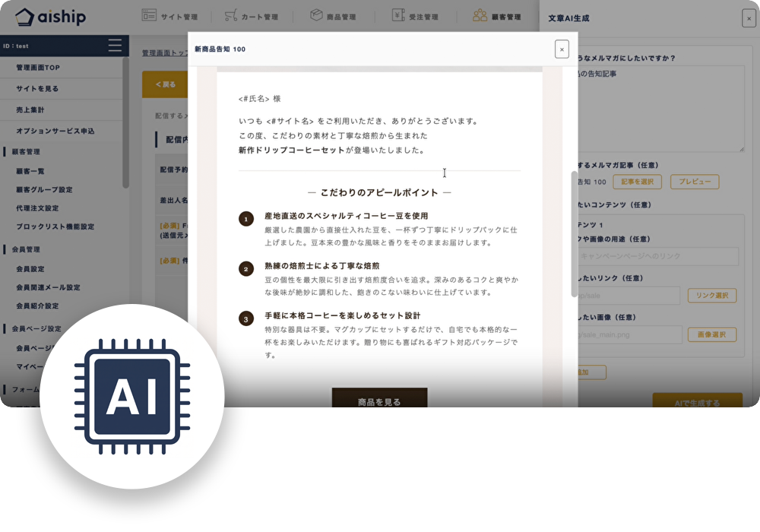Click the 産地直送のスペシャルティコーヒー豆を使用 heading
Image resolution: width=760 pixels, height=532 pixels.
(346, 216)
